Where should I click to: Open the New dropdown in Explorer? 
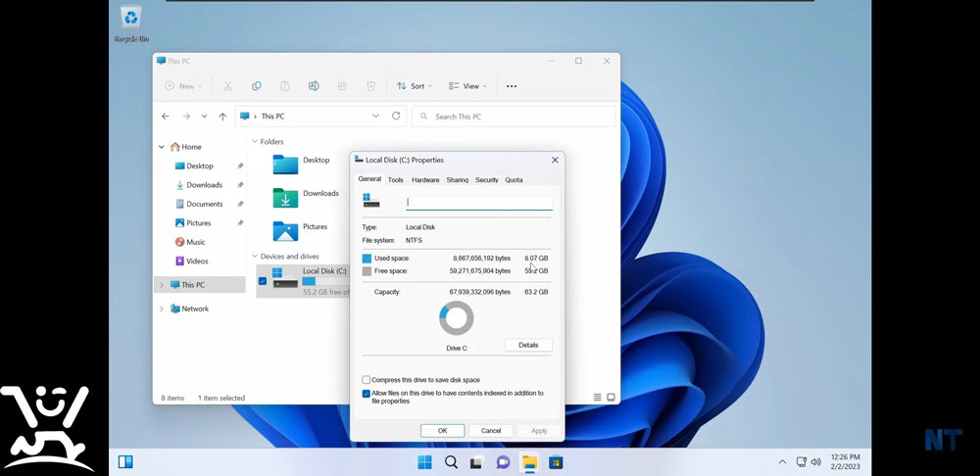(183, 86)
